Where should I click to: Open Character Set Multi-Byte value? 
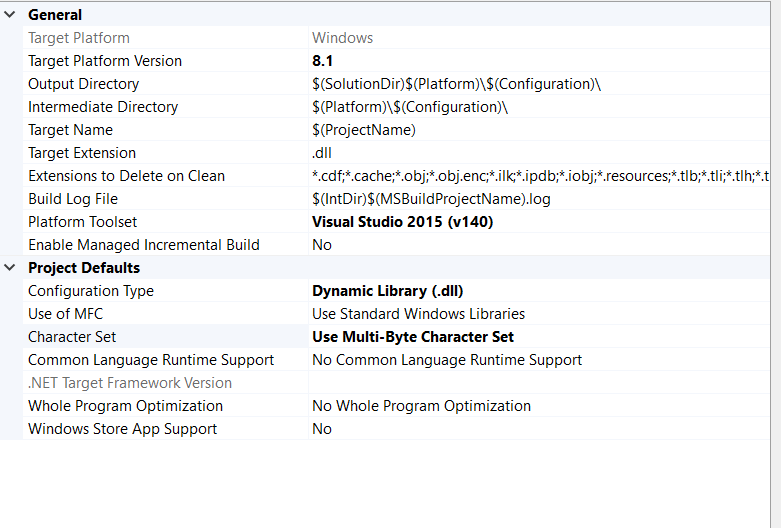click(413, 337)
